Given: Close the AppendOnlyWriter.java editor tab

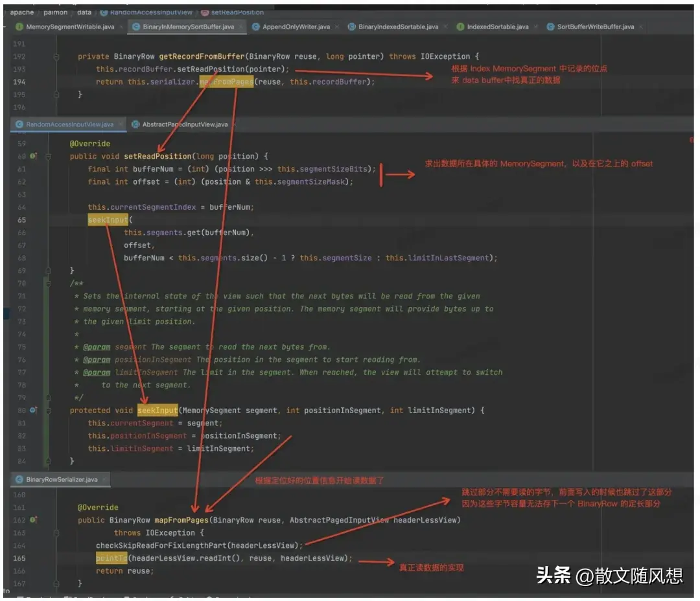Looking at the screenshot, I should (x=336, y=27).
